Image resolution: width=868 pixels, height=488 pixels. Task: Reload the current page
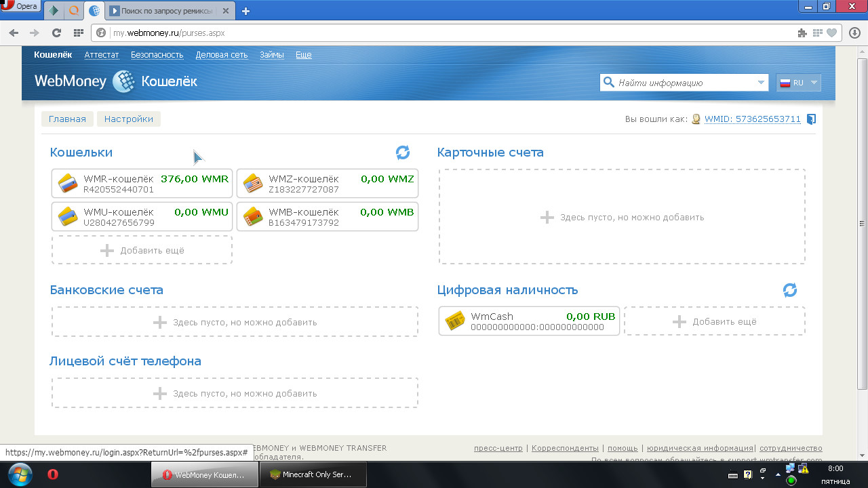point(56,33)
